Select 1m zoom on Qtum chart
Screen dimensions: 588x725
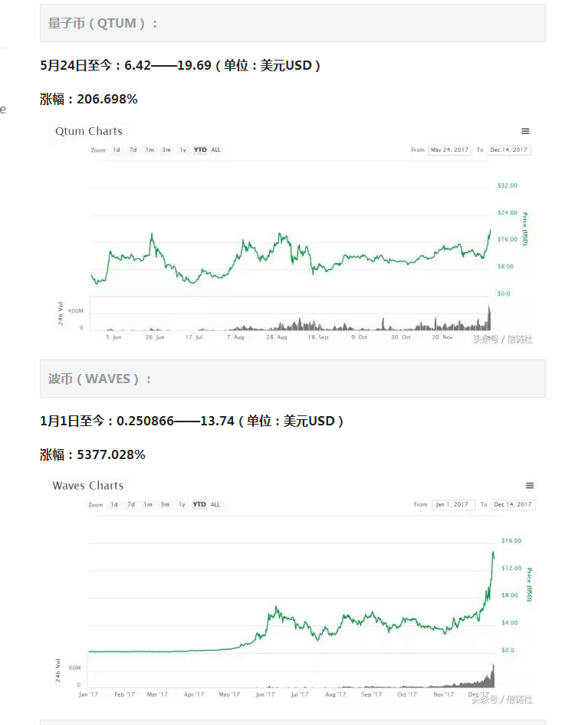pos(150,149)
